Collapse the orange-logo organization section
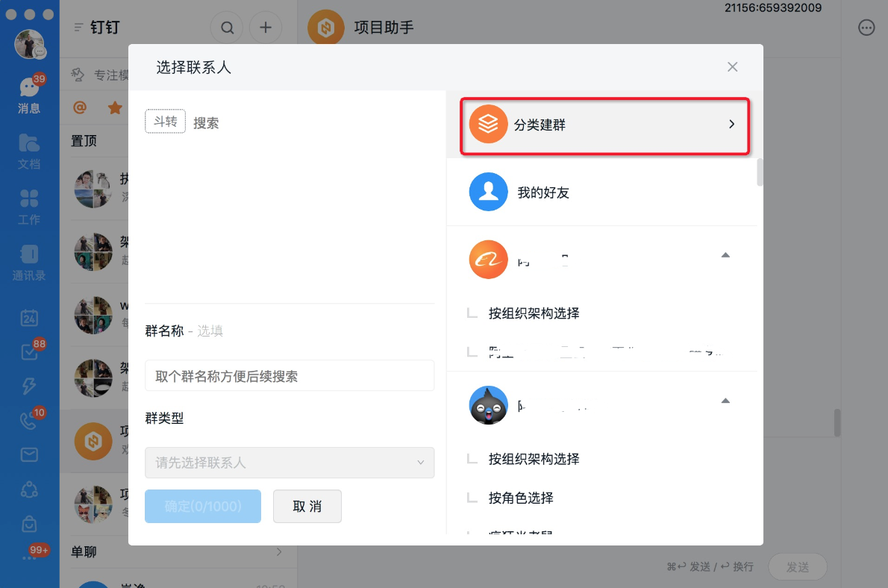888x588 pixels. (x=725, y=255)
